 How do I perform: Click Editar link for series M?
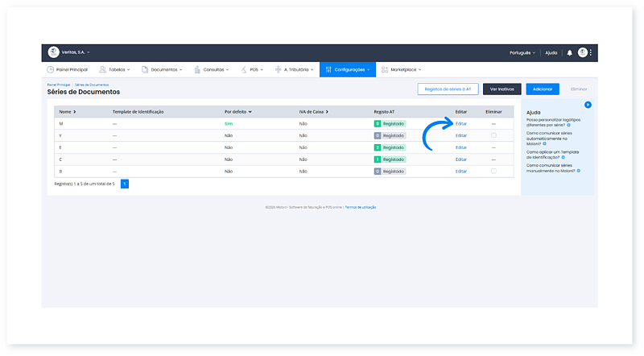tap(460, 123)
